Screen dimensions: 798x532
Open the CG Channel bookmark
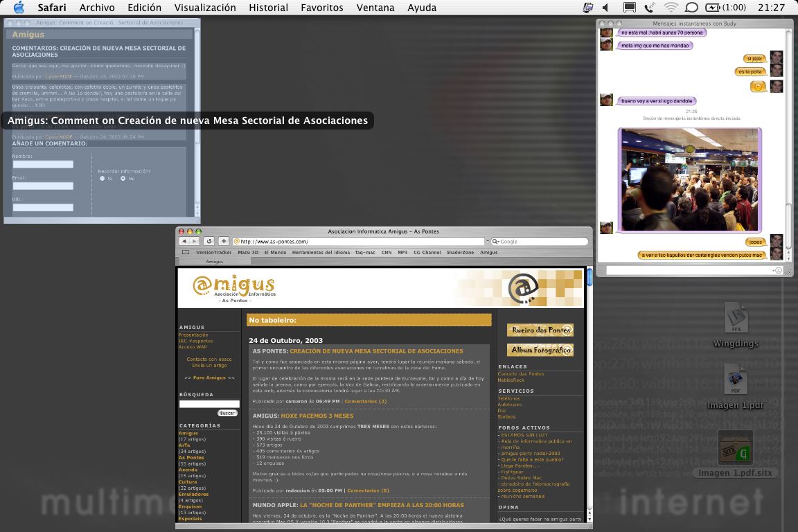point(427,253)
